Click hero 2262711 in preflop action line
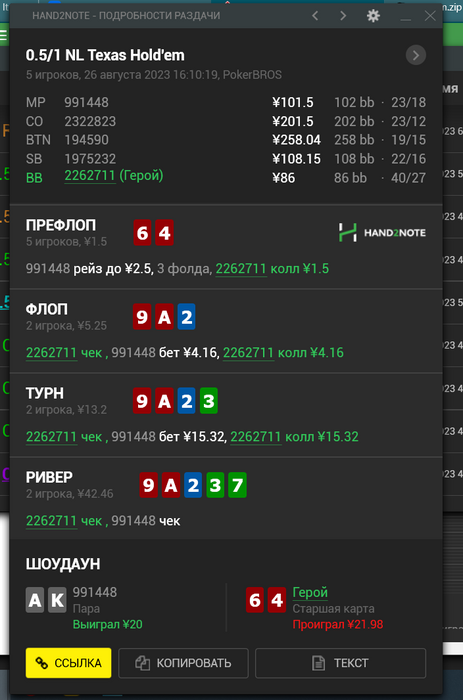 pos(241,269)
